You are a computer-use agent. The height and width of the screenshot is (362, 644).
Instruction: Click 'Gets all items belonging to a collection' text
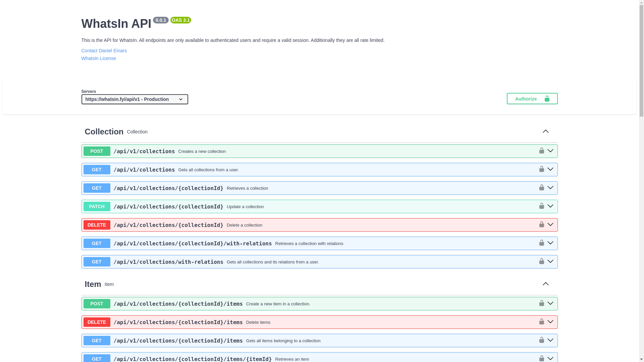[283, 341]
